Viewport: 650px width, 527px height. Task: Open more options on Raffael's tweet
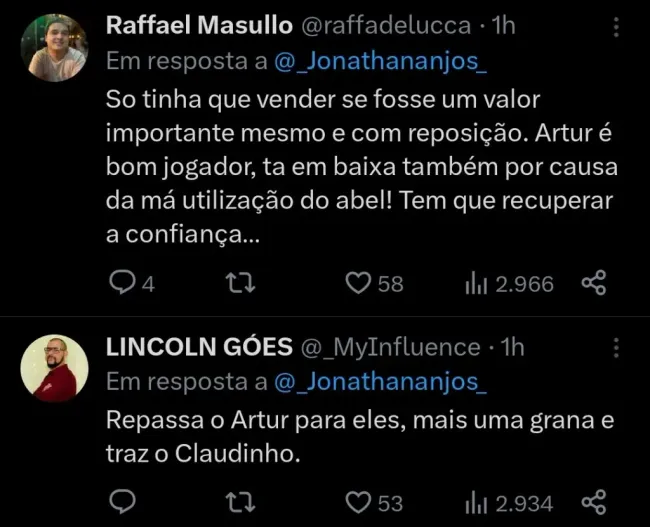tap(616, 28)
